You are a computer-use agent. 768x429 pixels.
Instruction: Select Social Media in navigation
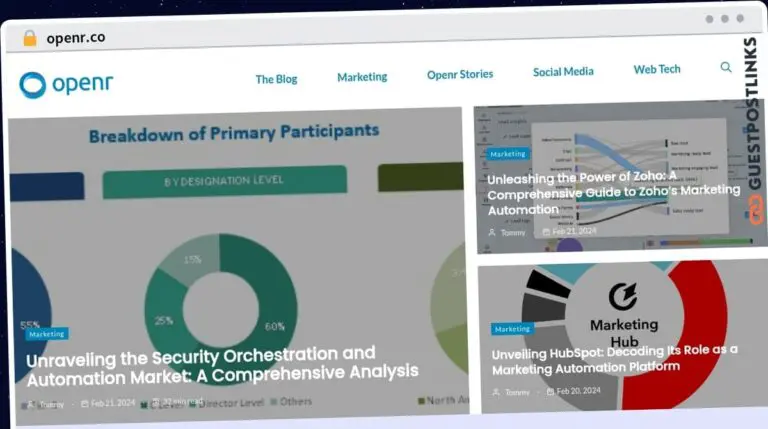pyautogui.click(x=563, y=72)
